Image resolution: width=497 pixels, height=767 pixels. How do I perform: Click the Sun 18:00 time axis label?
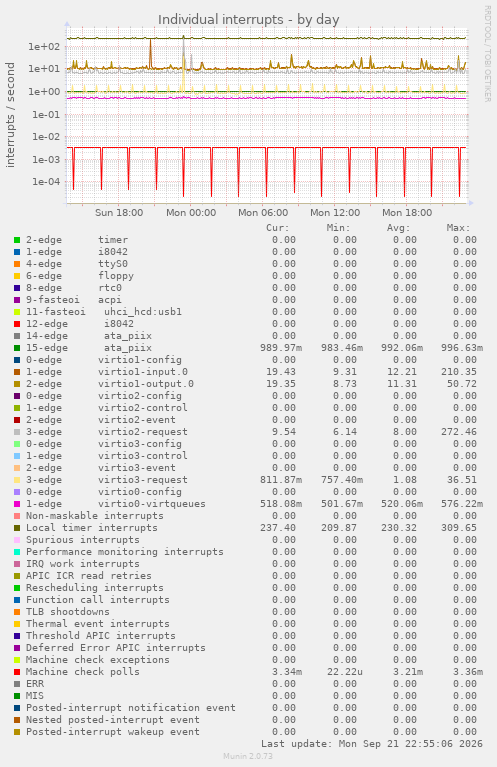(x=119, y=213)
